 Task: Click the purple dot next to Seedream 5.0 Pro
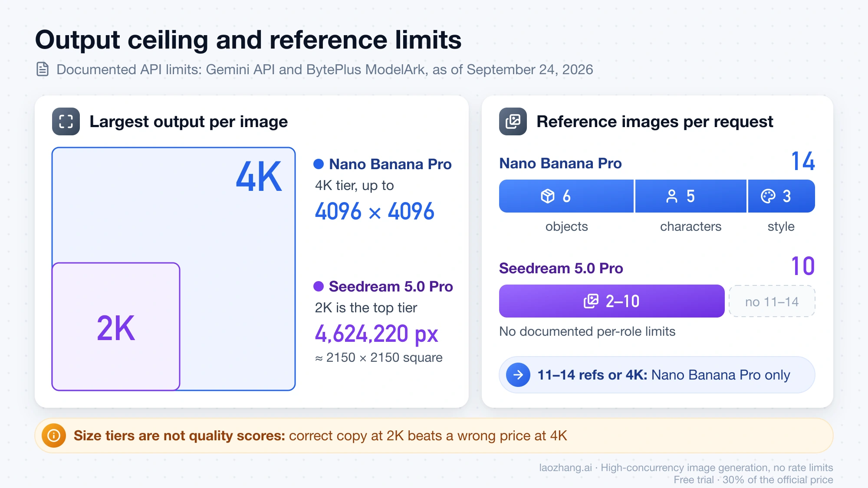pos(319,286)
